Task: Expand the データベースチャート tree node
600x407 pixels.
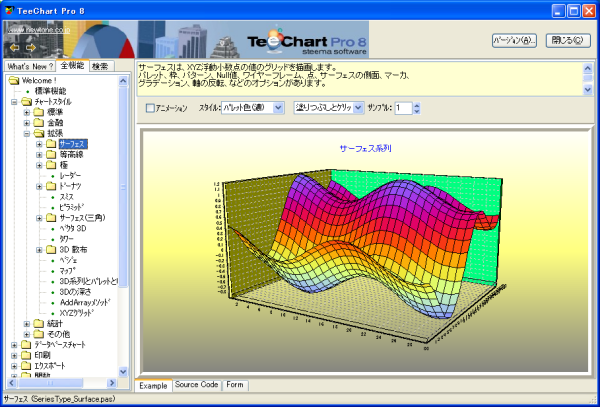Action: 14,345
